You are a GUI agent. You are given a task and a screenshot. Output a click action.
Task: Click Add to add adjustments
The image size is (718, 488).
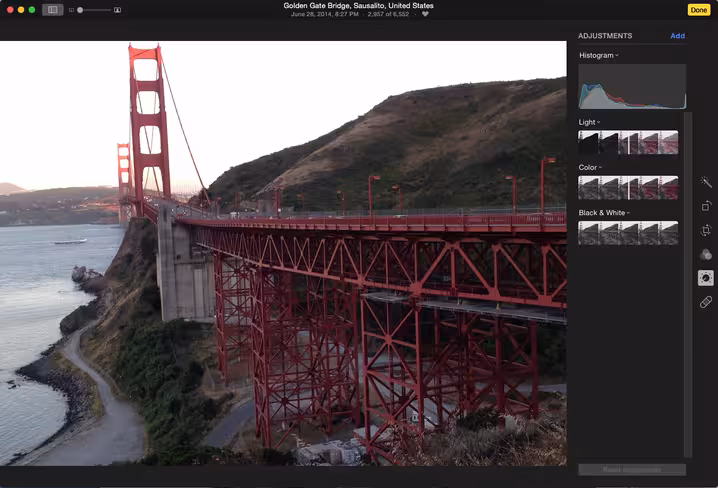tap(678, 36)
